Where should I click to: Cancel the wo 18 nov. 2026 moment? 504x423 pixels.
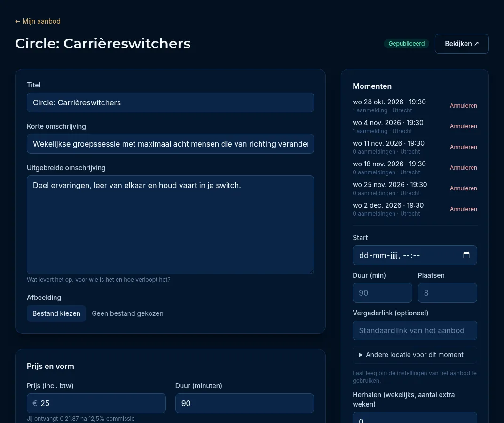[463, 168]
